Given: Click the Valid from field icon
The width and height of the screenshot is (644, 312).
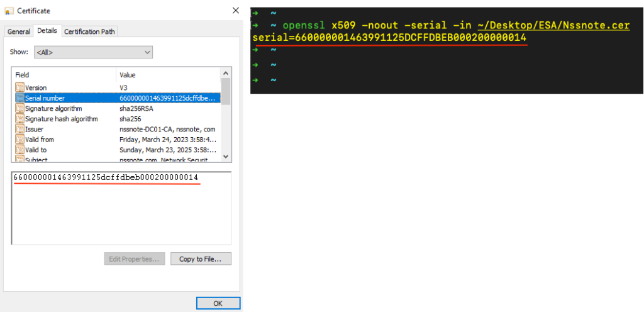Looking at the screenshot, I should pos(19,140).
